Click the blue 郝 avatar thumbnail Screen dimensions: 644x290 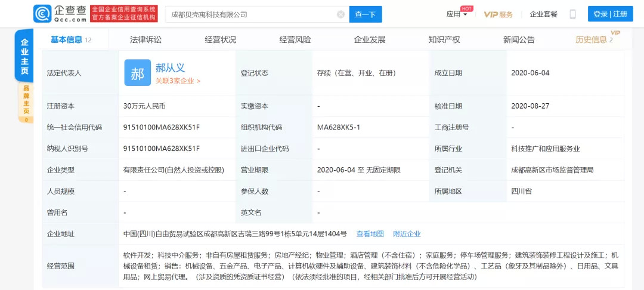pos(137,73)
